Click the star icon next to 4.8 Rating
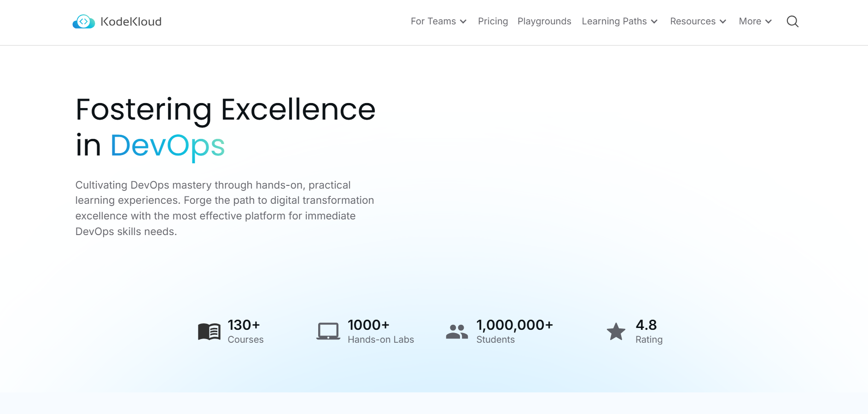The width and height of the screenshot is (868, 414). pyautogui.click(x=616, y=331)
